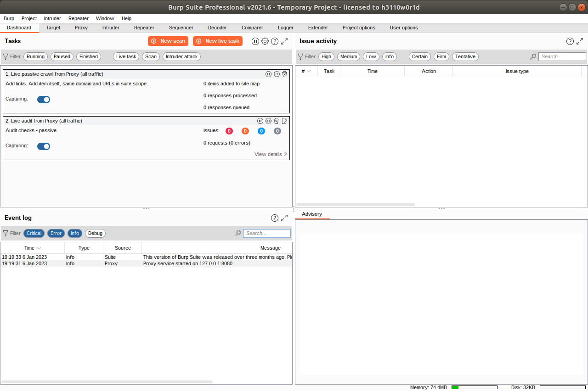Start a New scan

[x=168, y=41]
